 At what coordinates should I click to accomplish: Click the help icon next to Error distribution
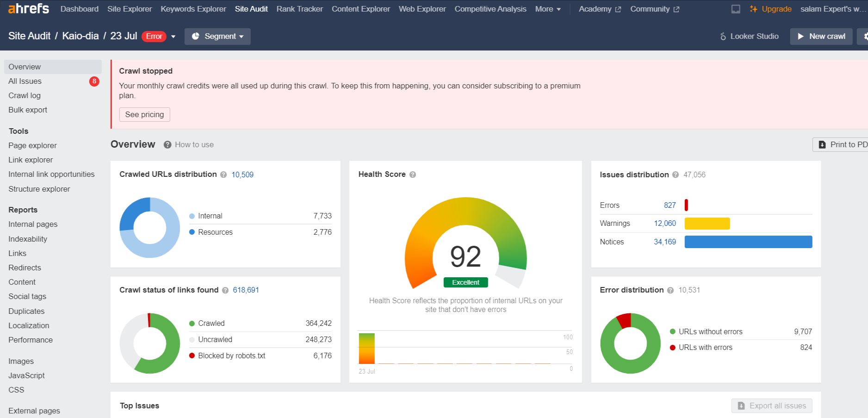670,290
